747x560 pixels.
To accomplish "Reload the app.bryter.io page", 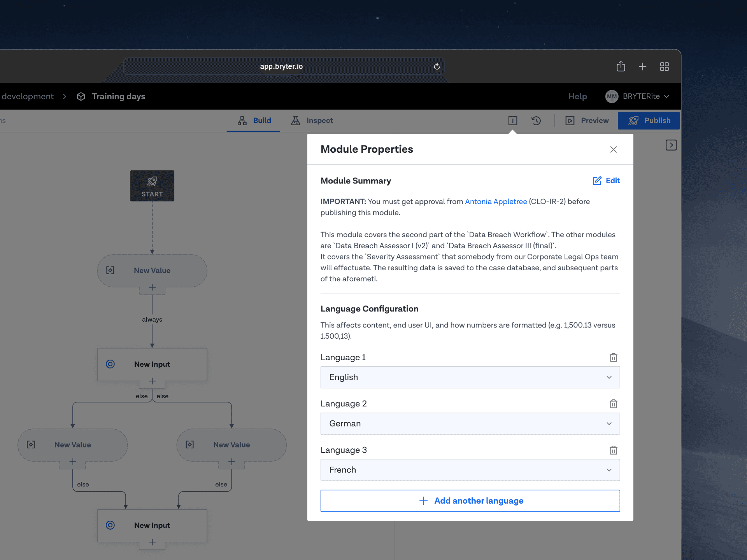I will pos(437,66).
